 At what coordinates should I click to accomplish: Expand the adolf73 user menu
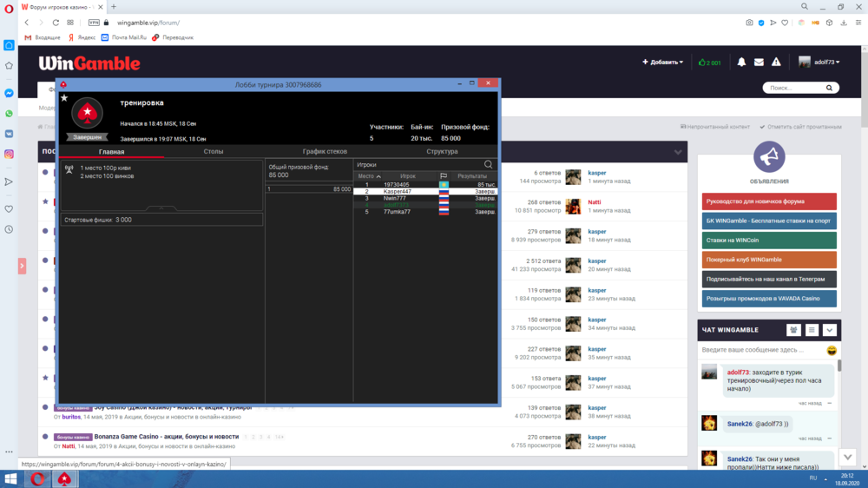(819, 63)
